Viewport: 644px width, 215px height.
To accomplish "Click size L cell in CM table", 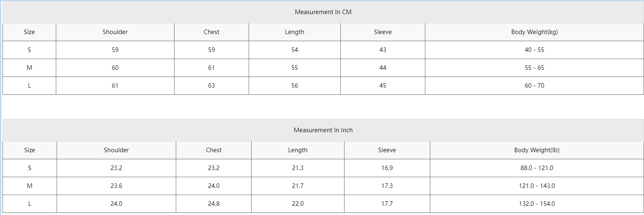I will 29,86.
